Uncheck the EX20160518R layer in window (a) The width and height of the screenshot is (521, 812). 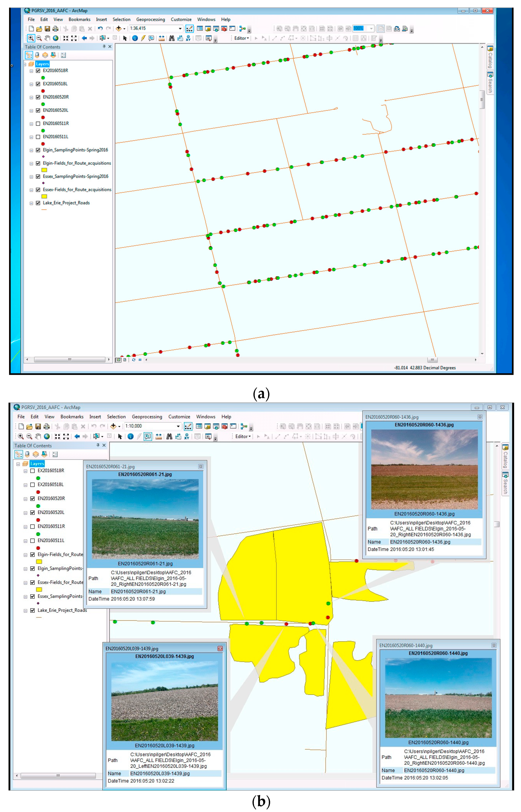[x=38, y=71]
